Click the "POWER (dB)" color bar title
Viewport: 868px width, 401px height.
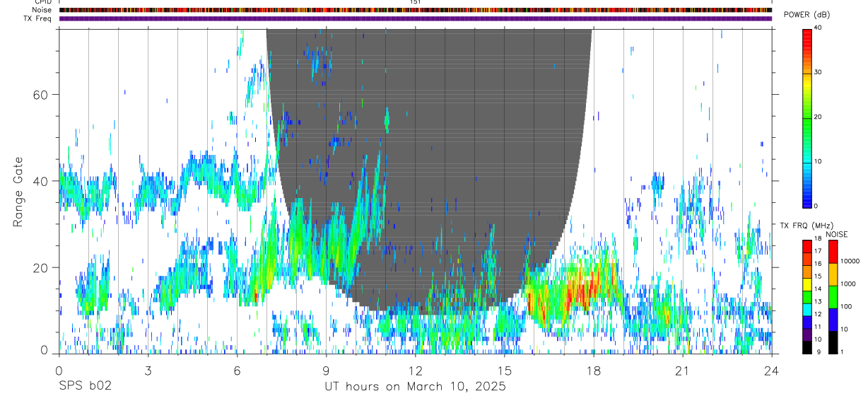[808, 15]
